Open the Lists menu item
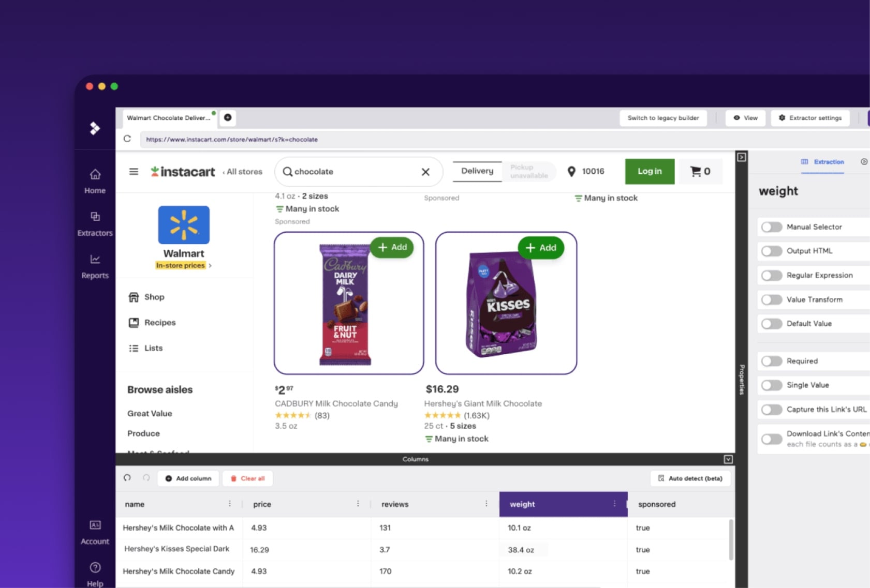Image resolution: width=870 pixels, height=588 pixels. (x=145, y=348)
